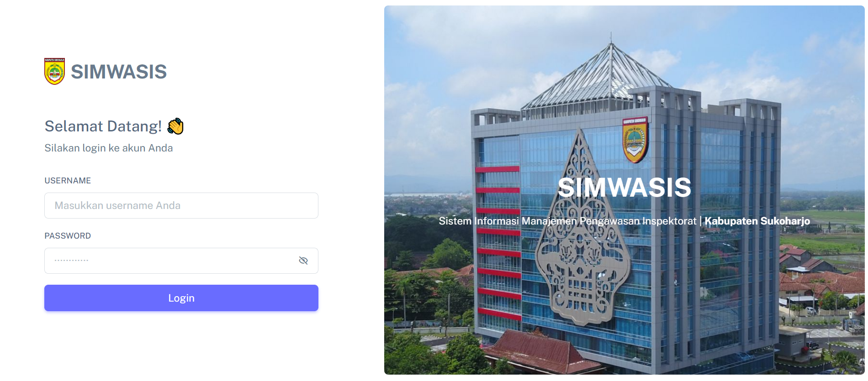Screen dimensions: 868x381
Task: Click the blue Login button
Action: pyautogui.click(x=181, y=298)
